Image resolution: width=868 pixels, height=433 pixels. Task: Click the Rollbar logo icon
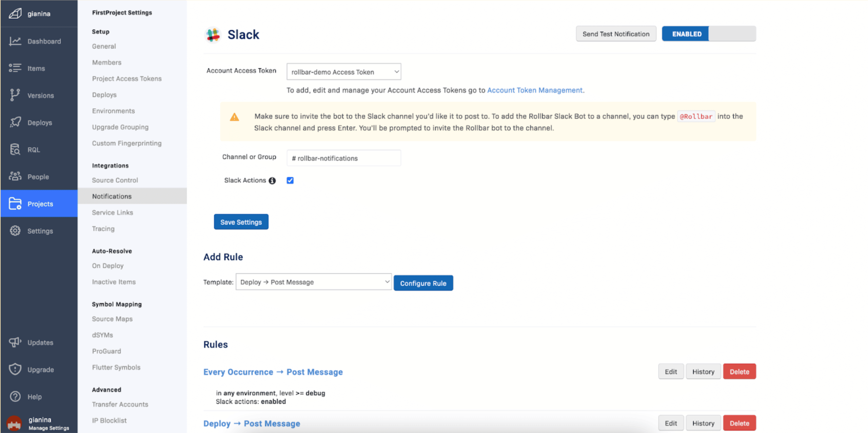pos(15,14)
